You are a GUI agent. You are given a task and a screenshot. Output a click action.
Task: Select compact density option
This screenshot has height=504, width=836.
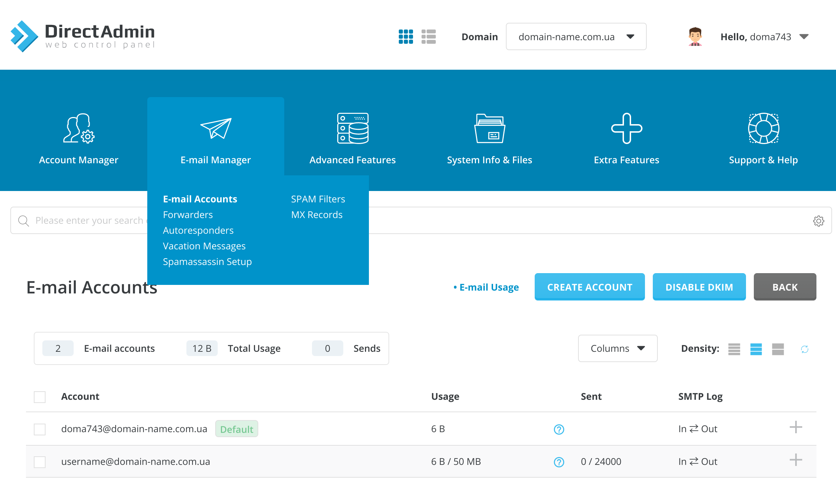click(x=734, y=349)
